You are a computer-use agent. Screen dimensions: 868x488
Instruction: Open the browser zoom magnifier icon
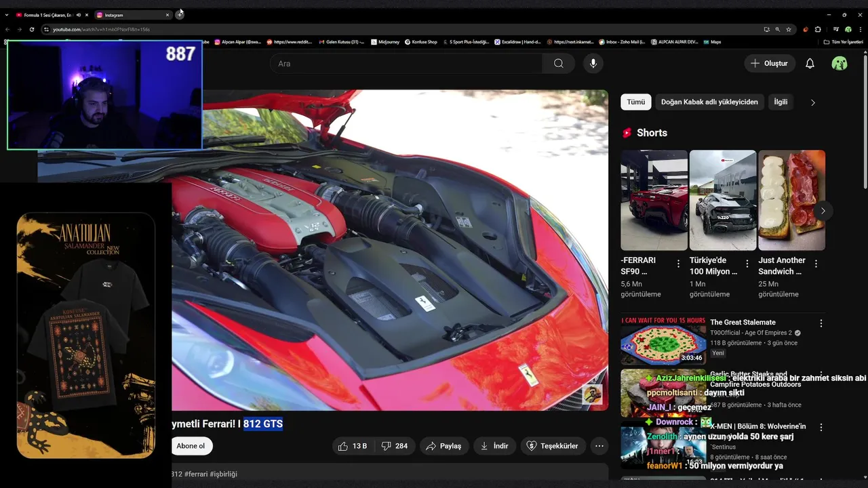[x=778, y=29]
